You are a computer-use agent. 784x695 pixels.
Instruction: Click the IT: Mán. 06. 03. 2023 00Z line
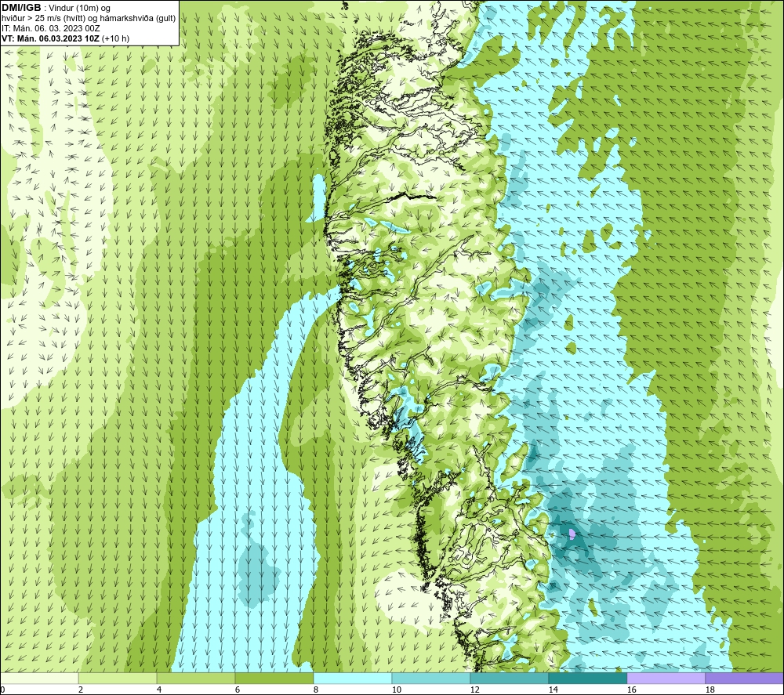click(51, 28)
